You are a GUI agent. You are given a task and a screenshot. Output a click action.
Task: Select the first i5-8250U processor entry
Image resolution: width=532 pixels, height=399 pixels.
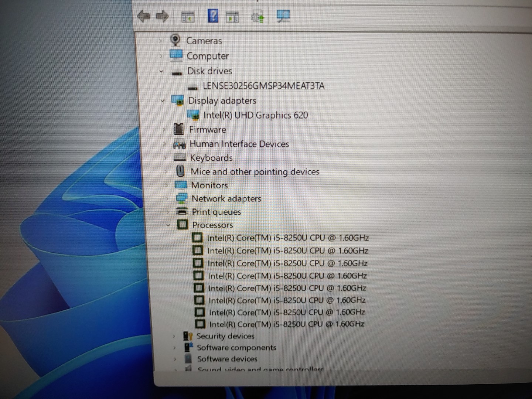288,238
